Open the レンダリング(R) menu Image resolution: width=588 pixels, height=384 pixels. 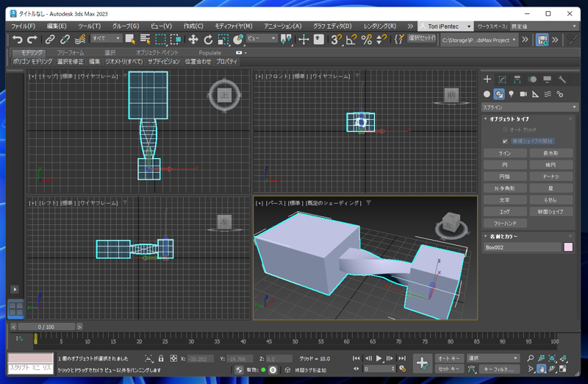(380, 26)
